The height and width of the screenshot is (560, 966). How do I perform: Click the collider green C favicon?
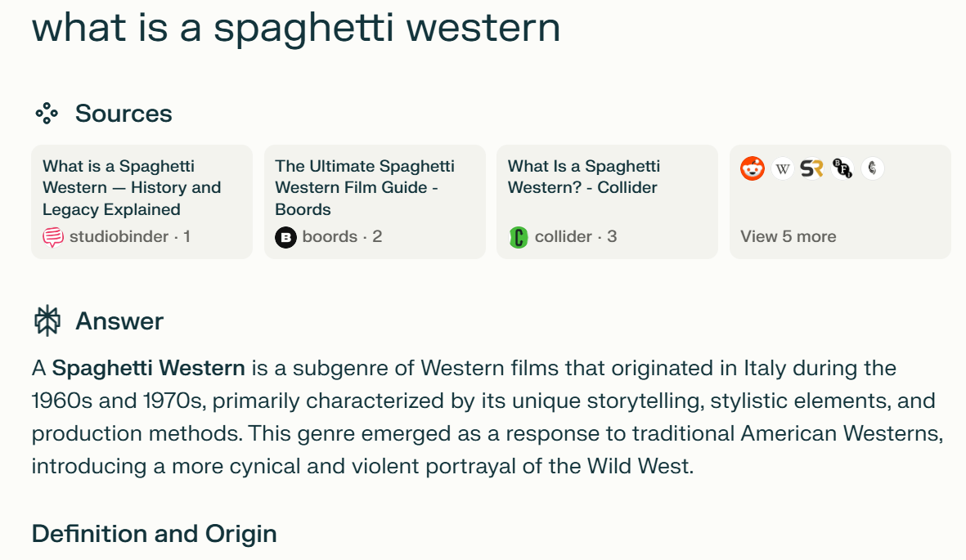pos(519,237)
